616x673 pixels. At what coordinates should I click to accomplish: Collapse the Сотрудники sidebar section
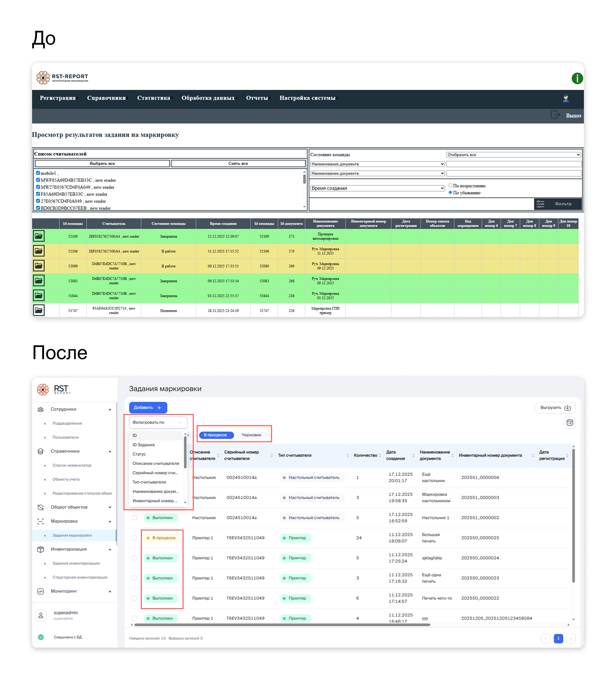tap(110, 410)
